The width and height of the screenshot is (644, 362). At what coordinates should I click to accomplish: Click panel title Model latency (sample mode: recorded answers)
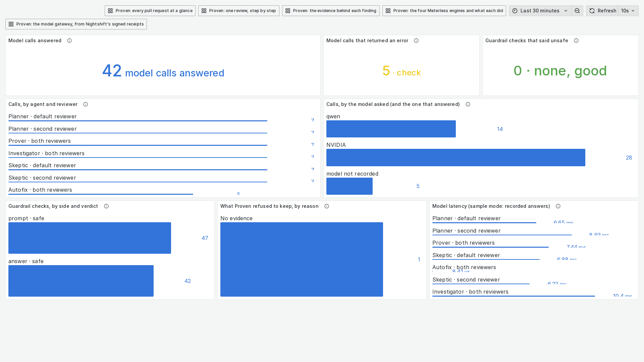tap(491, 206)
